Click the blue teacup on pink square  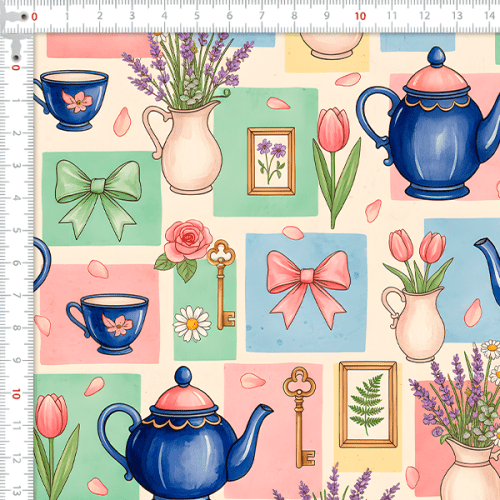pos(108,324)
